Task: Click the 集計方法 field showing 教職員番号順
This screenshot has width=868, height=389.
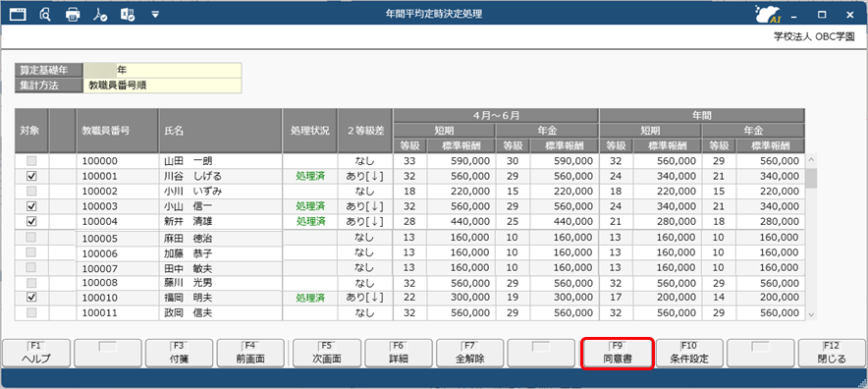Action: click(163, 85)
